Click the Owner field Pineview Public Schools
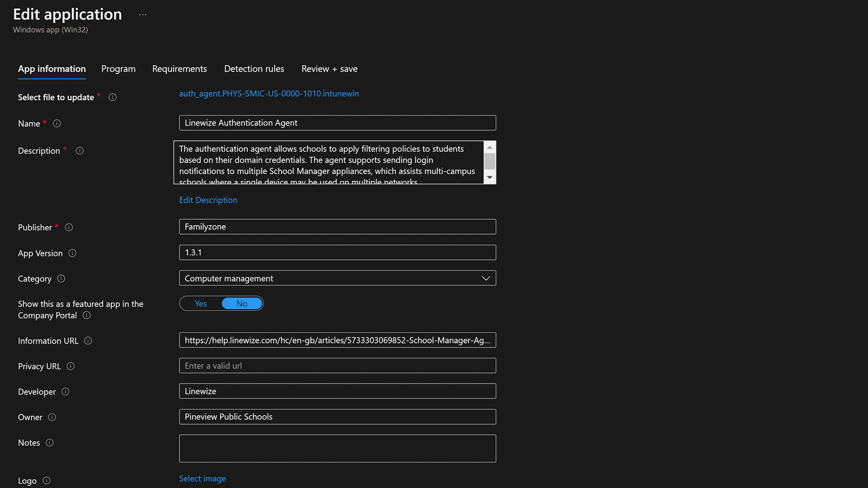The height and width of the screenshot is (488, 868). pyautogui.click(x=337, y=417)
